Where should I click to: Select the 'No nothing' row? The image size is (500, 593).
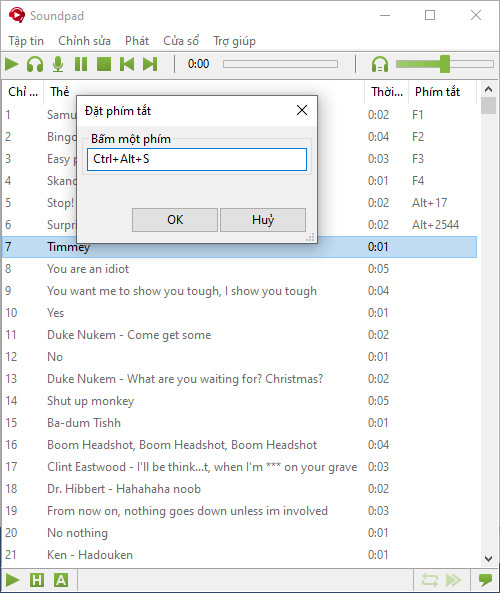[x=239, y=533]
